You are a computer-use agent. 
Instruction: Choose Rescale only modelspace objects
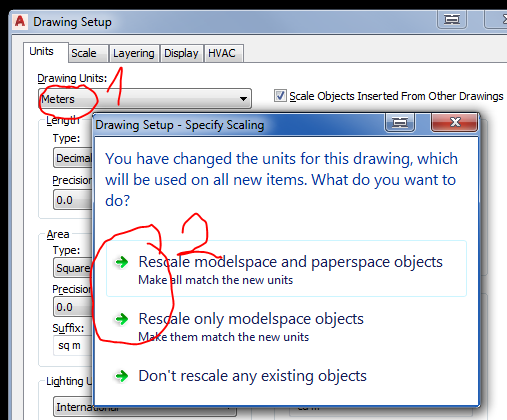[286, 326]
